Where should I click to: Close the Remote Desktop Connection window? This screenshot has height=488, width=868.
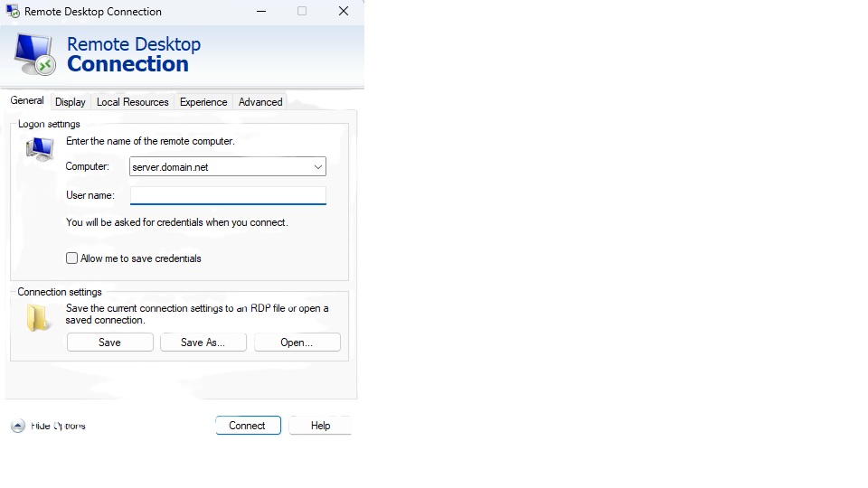click(x=344, y=11)
